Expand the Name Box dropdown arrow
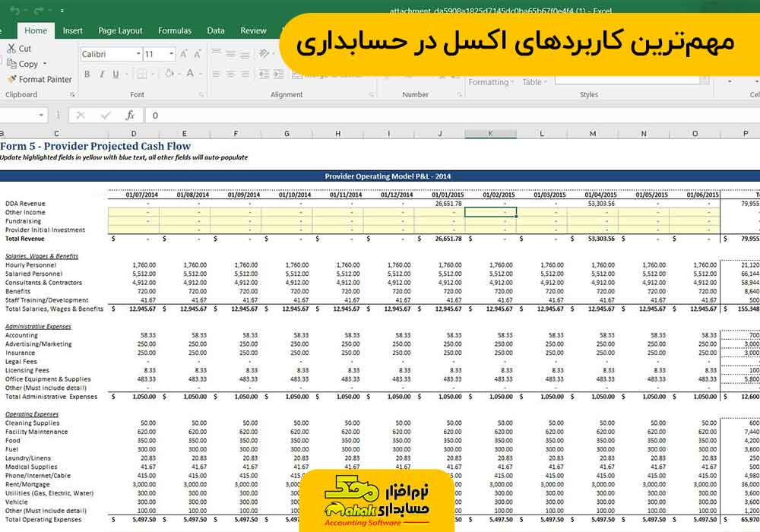 pyautogui.click(x=41, y=116)
